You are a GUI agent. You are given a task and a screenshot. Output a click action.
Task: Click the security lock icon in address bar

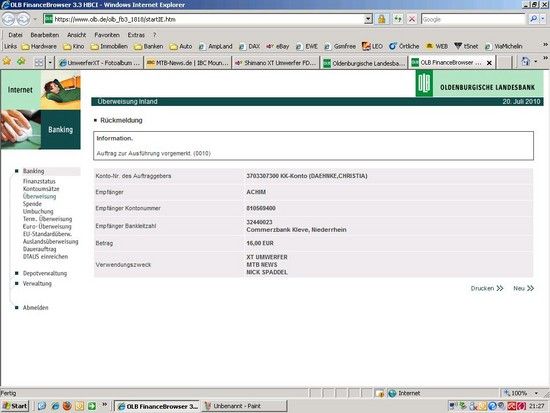[382, 19]
